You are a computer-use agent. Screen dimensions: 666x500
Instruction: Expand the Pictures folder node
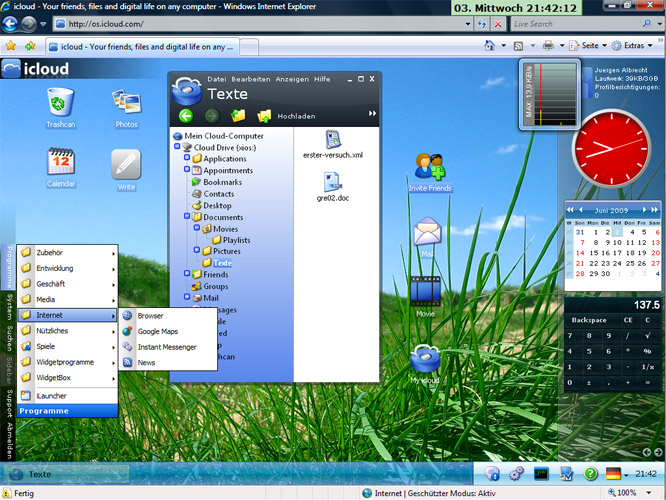pyautogui.click(x=197, y=250)
